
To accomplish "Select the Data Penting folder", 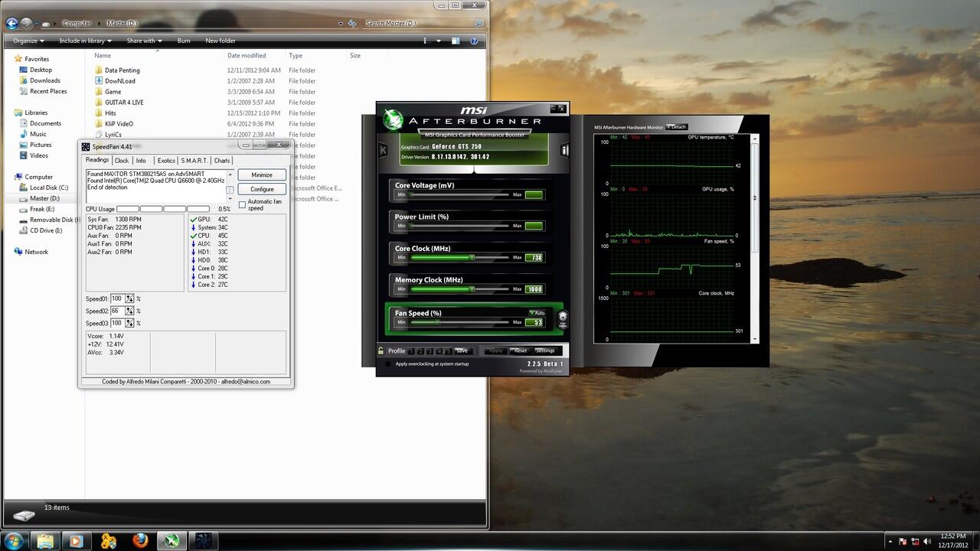I will point(122,70).
